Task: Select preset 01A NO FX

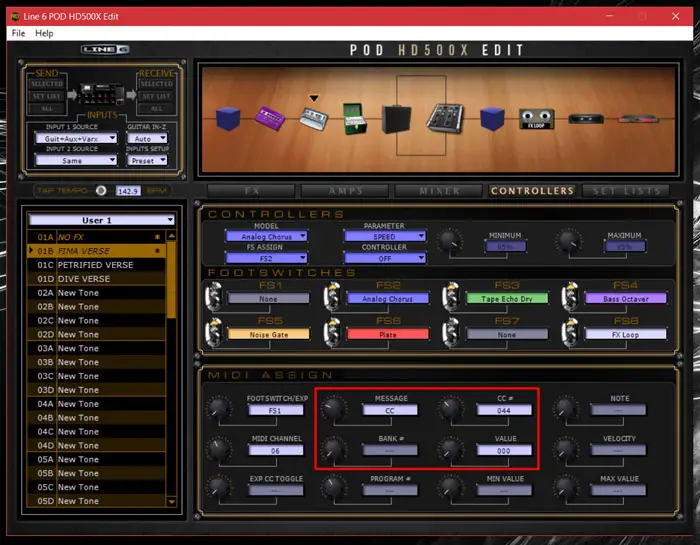Action: (96, 237)
